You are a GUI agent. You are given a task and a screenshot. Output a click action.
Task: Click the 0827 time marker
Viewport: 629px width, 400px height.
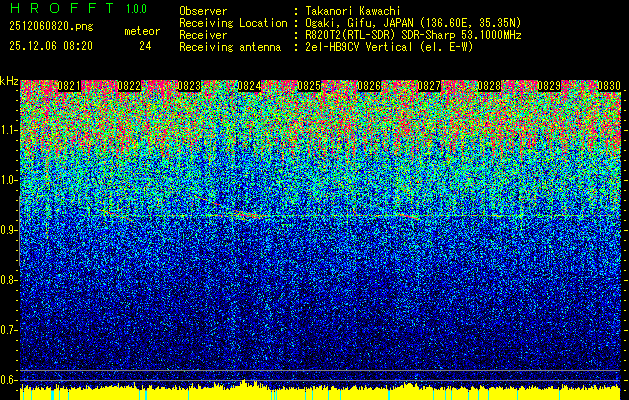(x=429, y=86)
